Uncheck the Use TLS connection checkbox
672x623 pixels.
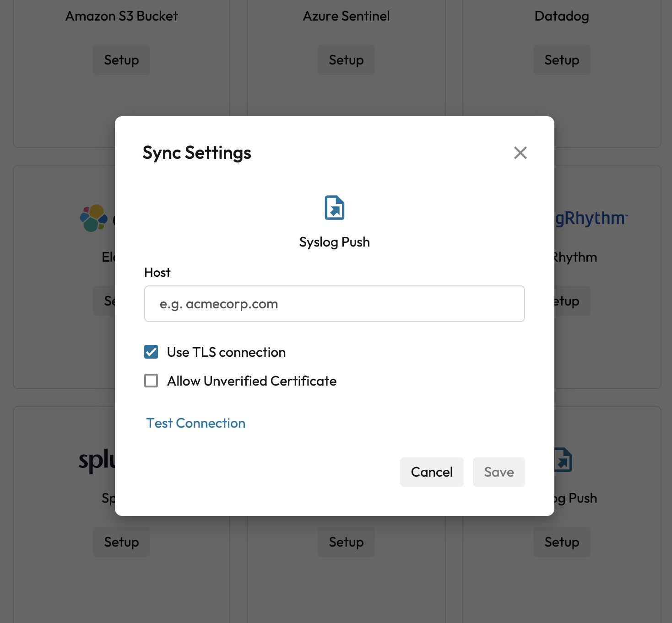click(151, 352)
